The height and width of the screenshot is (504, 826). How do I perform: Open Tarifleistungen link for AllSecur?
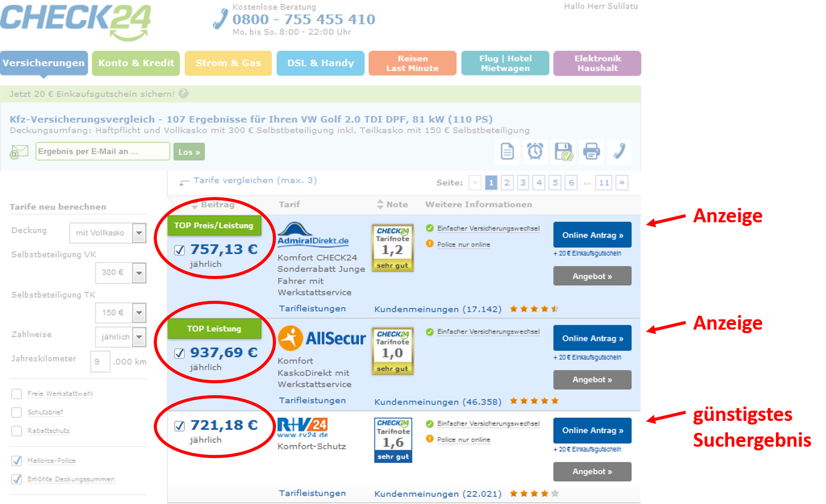click(313, 400)
